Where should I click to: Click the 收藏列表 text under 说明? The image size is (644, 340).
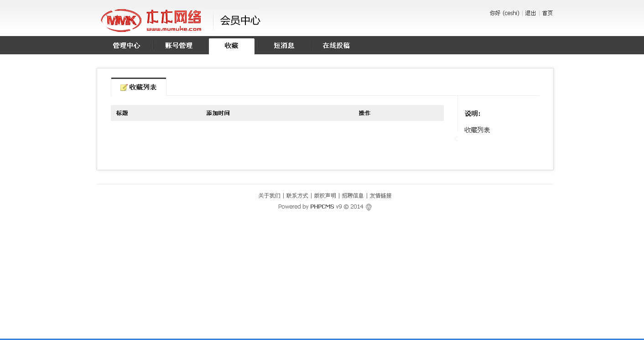click(x=477, y=130)
